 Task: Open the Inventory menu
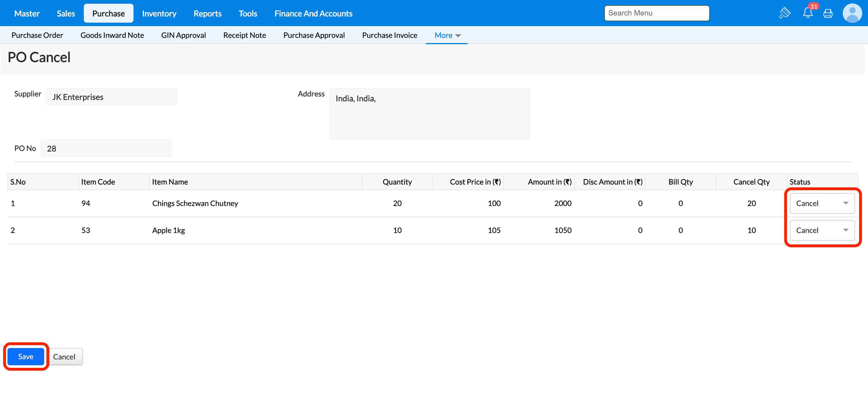[159, 13]
